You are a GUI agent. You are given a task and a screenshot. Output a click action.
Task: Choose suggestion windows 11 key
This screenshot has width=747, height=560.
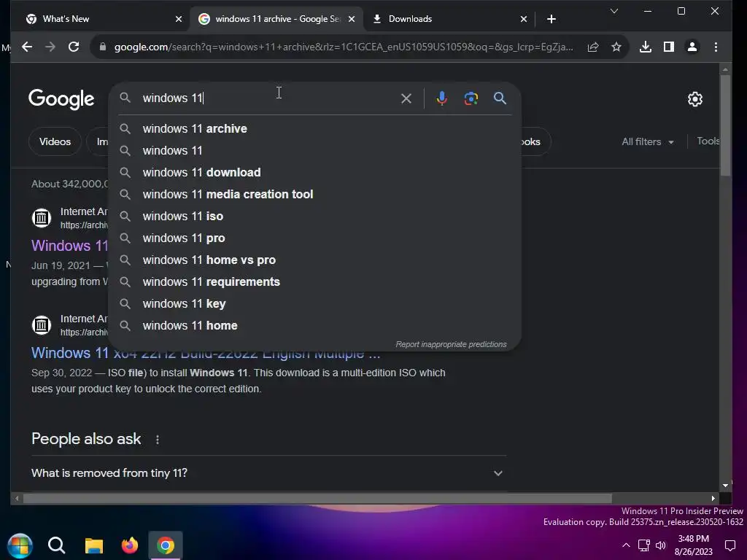coord(315,304)
